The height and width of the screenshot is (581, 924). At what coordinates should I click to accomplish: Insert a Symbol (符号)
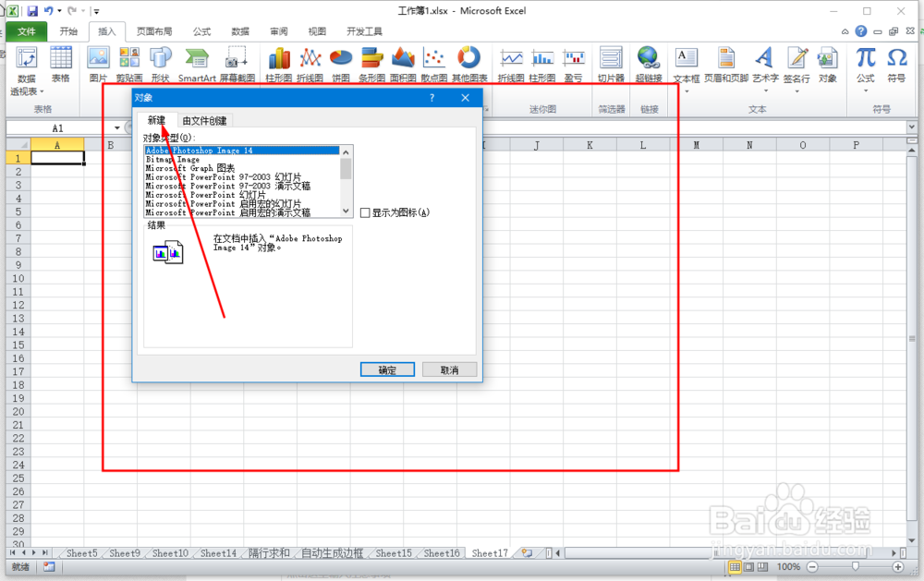(x=897, y=65)
